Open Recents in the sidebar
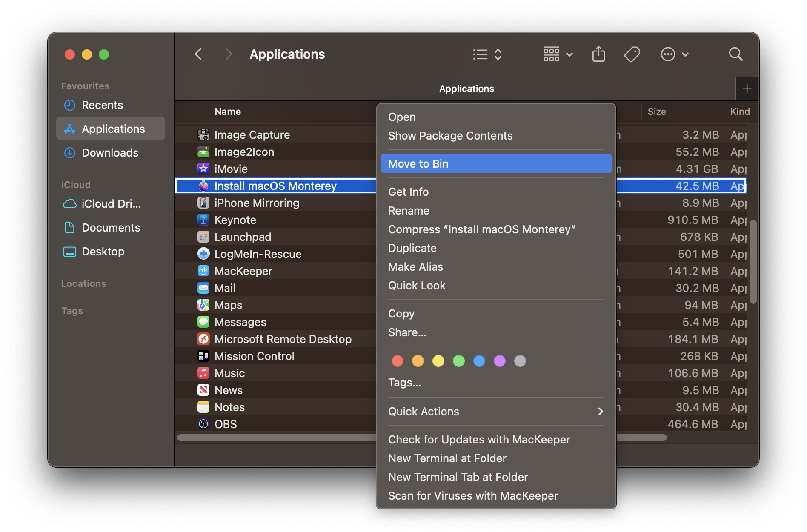Screen dimensions: 807x532 tap(111, 105)
